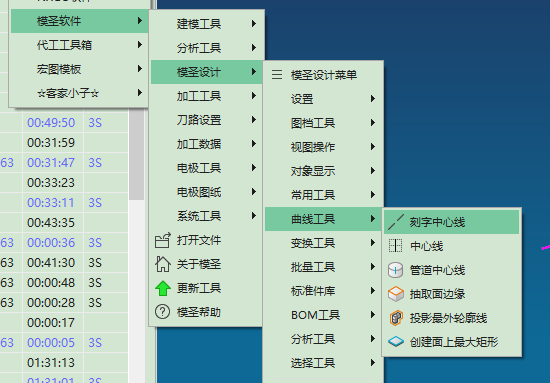Select the 模圣设计 menu entry
Screen dimensions: 550x383
pyautogui.click(x=207, y=72)
